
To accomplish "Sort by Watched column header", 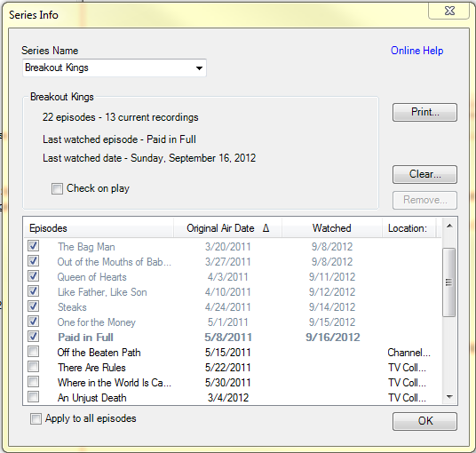I will (332, 228).
